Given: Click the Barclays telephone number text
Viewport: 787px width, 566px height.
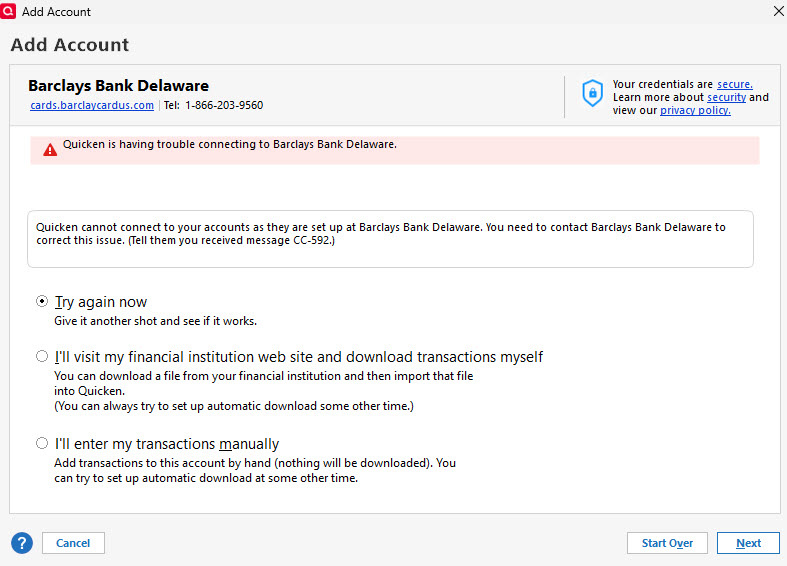Looking at the screenshot, I should [224, 105].
